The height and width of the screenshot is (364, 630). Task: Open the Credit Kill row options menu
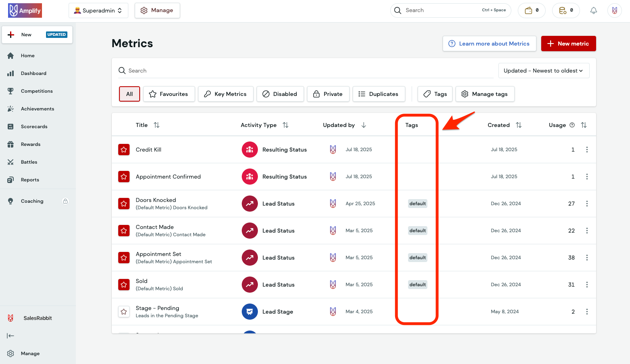pyautogui.click(x=586, y=150)
